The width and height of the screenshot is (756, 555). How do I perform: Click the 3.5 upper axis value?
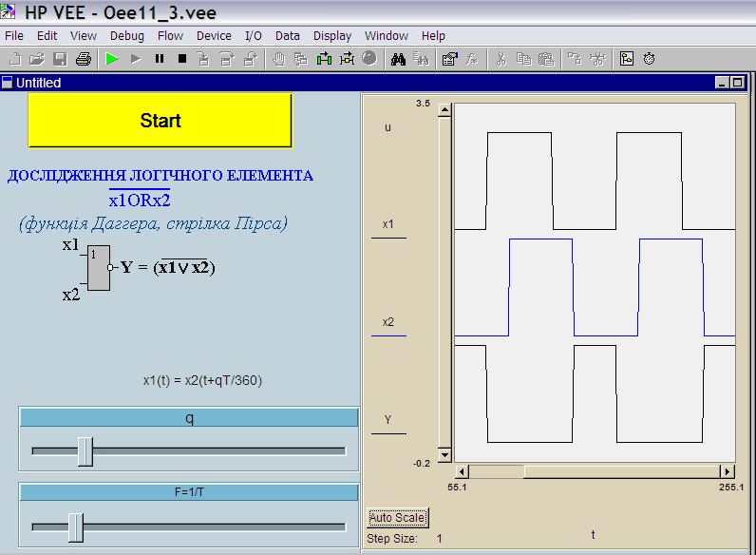pos(423,104)
